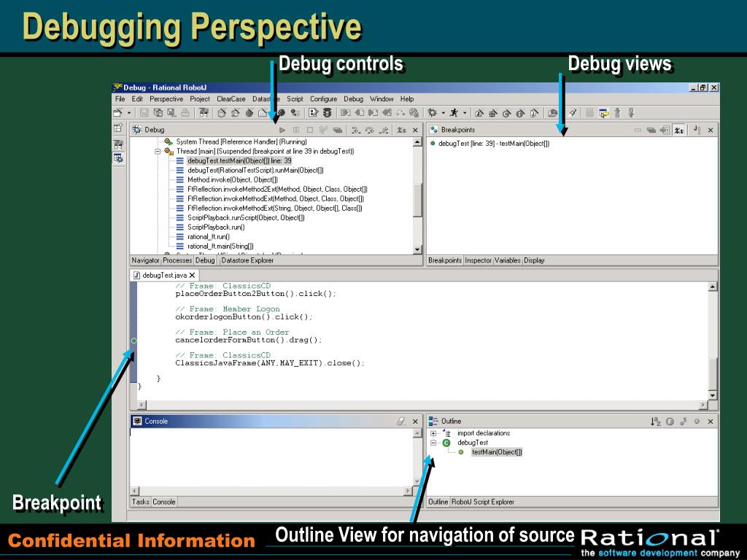Select Method.invoke(Object, Object[]) stack frame
This screenshot has width=747, height=560.
(x=233, y=180)
